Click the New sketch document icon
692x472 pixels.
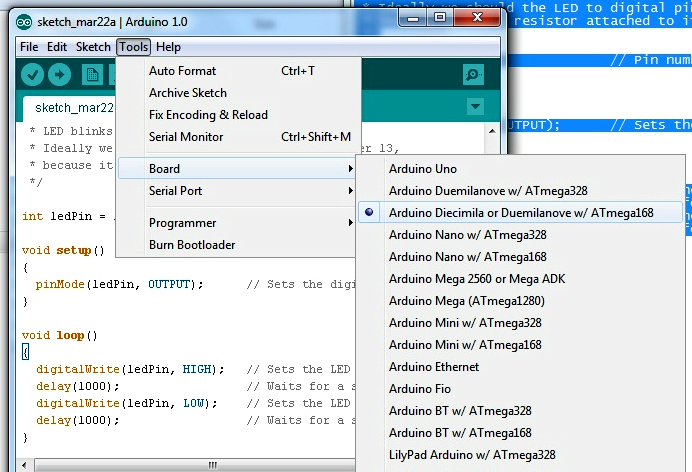coord(92,75)
